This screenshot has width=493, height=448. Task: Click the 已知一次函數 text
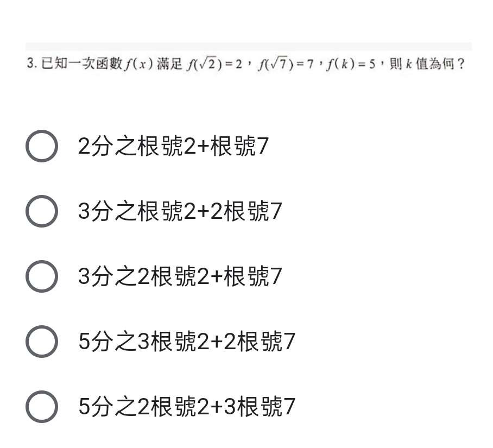point(81,63)
